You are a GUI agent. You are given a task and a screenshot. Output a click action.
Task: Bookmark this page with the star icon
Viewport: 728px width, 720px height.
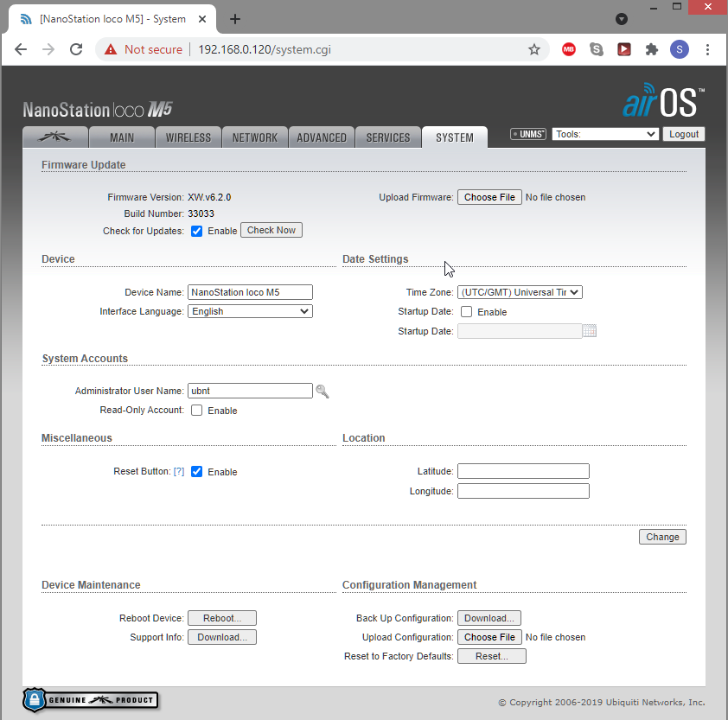pos(534,49)
